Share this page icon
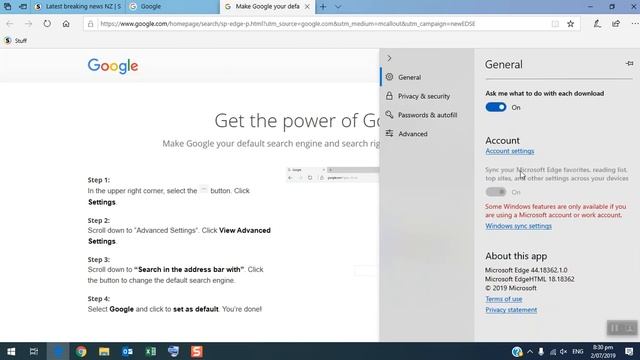The width and height of the screenshot is (640, 360). 616,24
